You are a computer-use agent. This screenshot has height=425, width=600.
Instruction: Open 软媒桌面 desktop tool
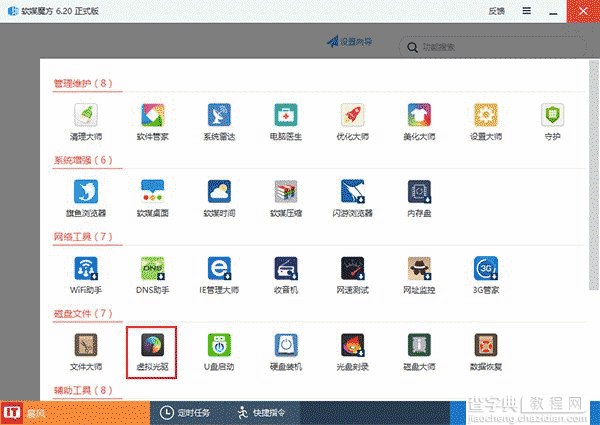coord(152,199)
